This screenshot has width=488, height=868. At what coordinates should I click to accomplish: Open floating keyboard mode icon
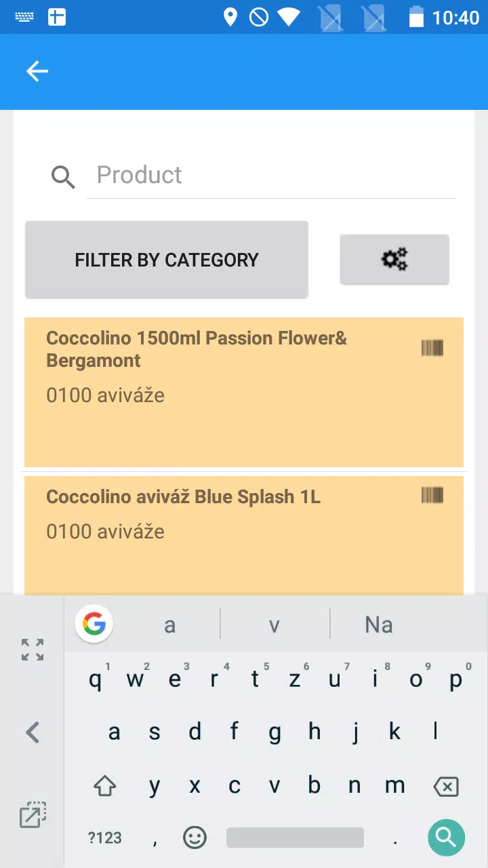[x=33, y=814]
